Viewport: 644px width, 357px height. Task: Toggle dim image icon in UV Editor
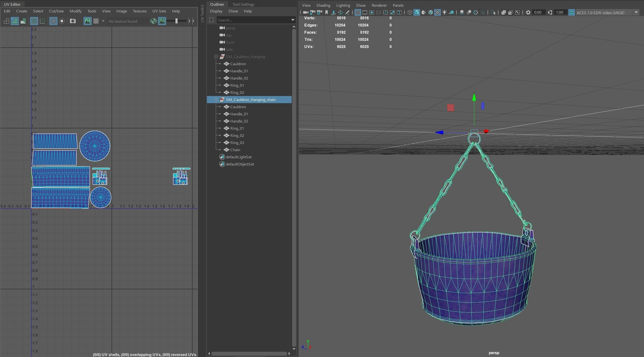162,21
